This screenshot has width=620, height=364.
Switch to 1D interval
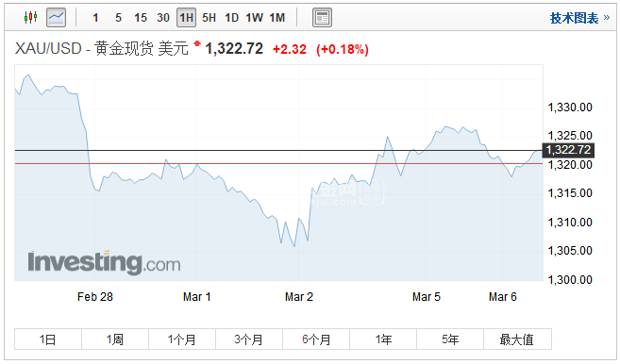tap(232, 18)
